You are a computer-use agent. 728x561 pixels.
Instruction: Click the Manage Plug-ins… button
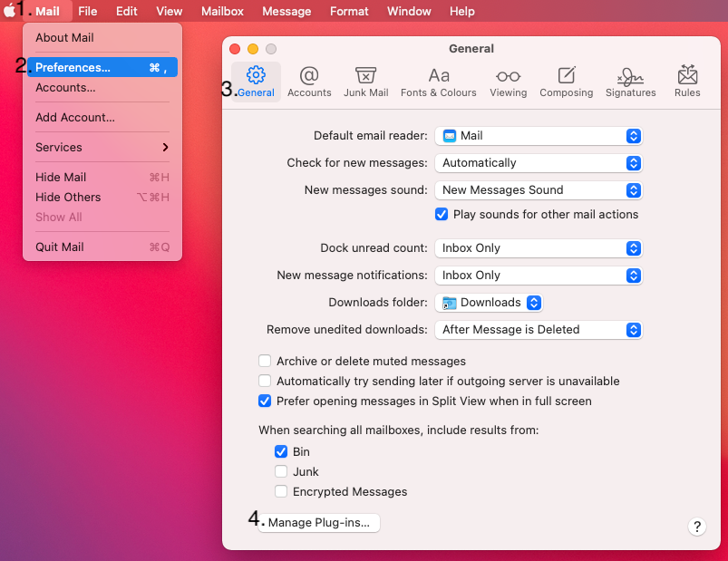pyautogui.click(x=319, y=523)
